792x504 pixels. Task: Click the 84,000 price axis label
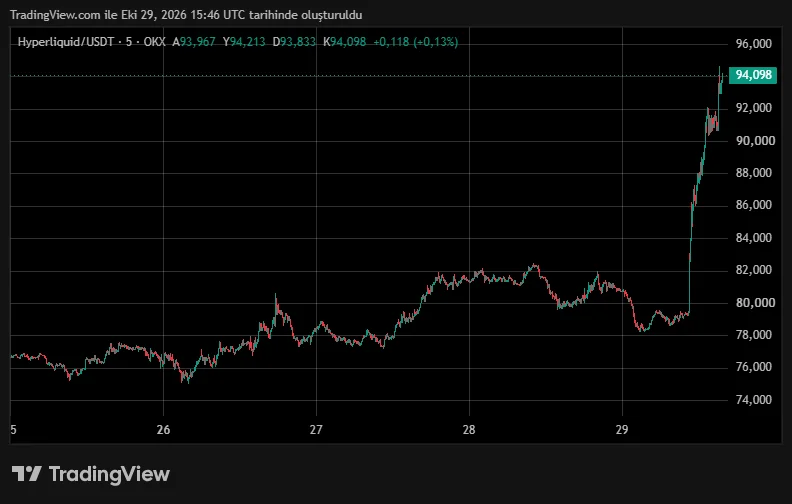[x=754, y=238]
